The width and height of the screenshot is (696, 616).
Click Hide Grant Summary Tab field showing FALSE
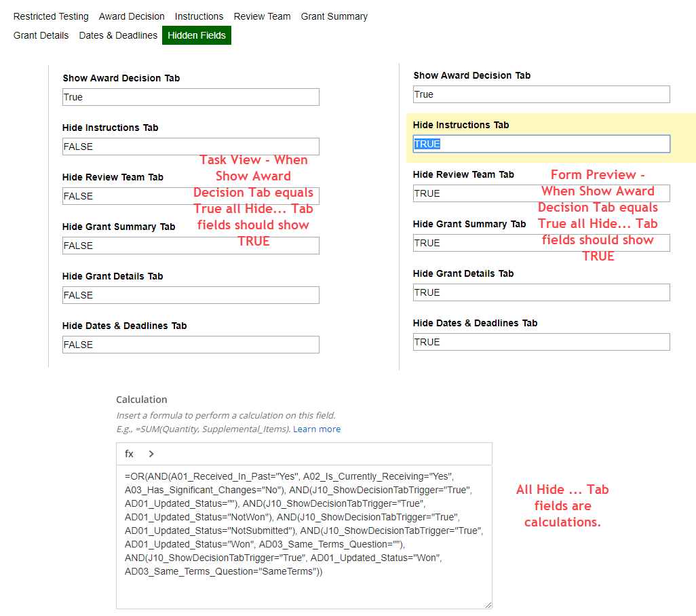(x=191, y=246)
